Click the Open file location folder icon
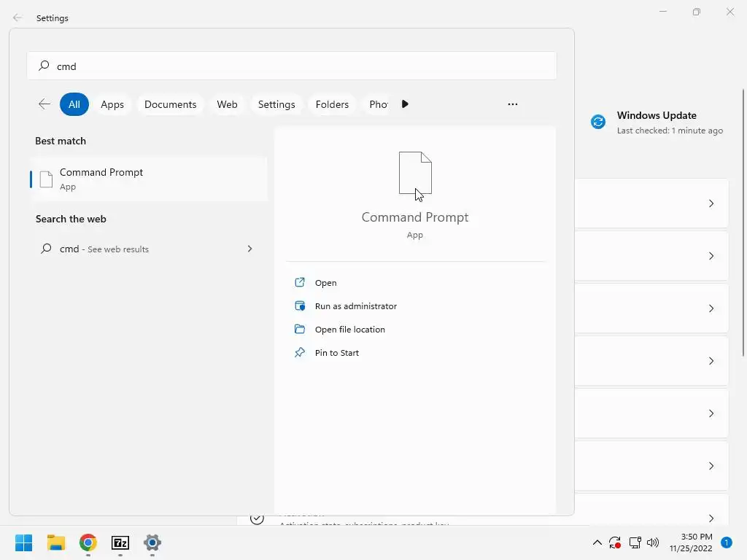 (300, 329)
